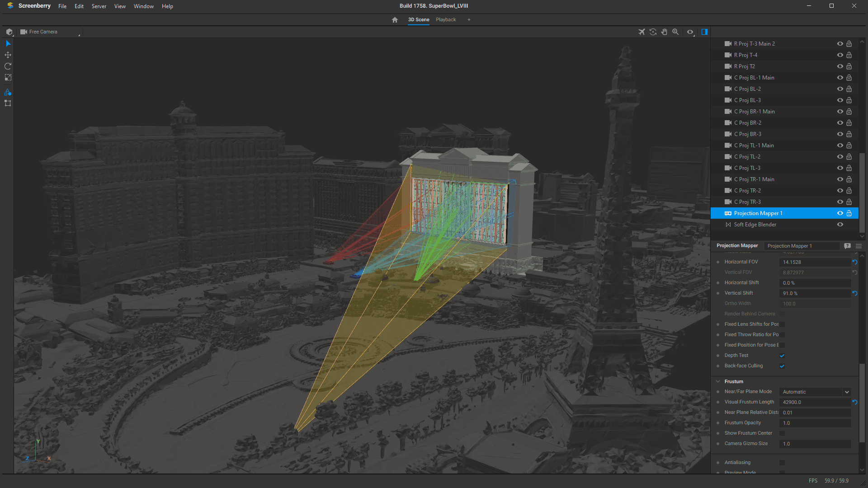Switch to the Playback tab
Viewport: 868px width, 488px height.
(446, 19)
